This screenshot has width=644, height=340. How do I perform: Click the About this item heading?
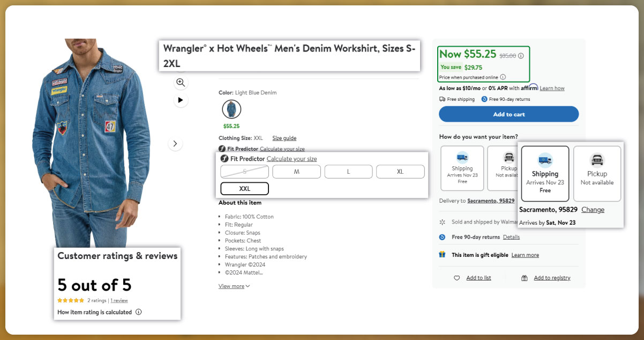(x=240, y=203)
